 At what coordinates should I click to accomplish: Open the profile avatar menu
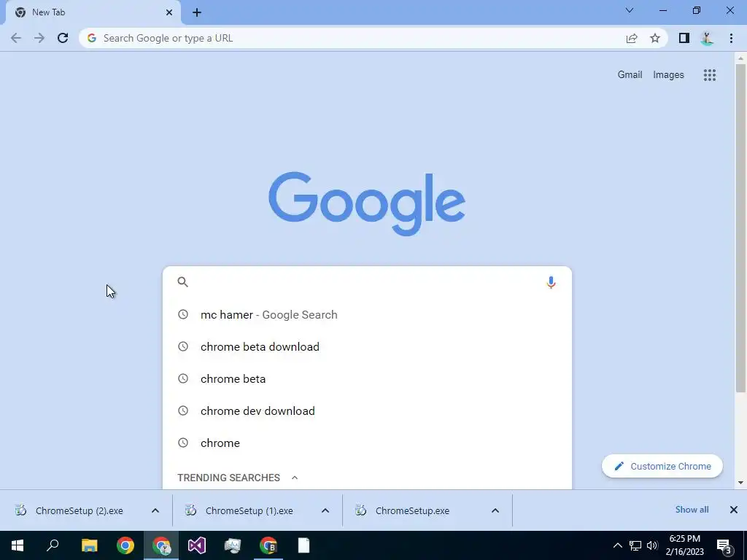707,38
